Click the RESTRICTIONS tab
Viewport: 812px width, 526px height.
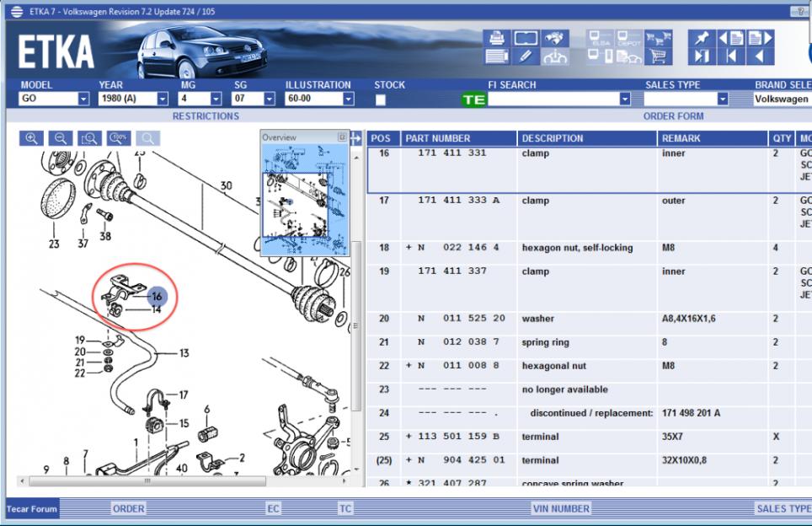pos(206,116)
